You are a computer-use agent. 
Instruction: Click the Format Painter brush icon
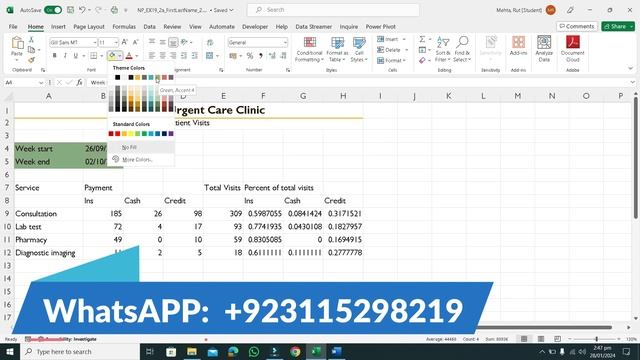pos(31,60)
